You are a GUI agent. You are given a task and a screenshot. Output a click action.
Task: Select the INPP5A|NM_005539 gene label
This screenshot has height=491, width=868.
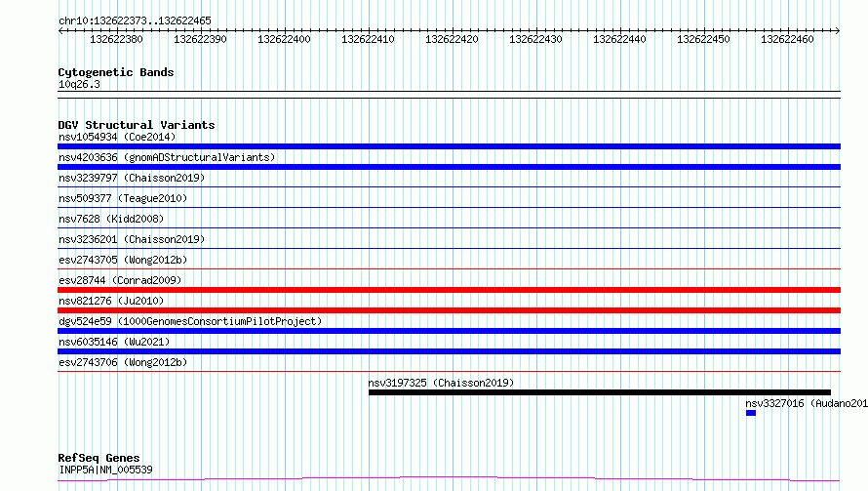105,470
